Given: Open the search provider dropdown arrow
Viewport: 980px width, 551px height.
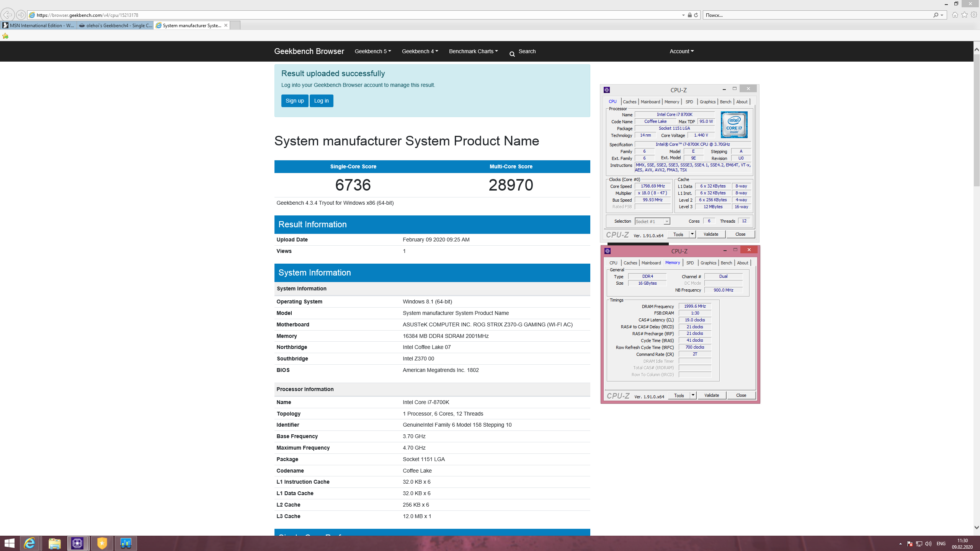Looking at the screenshot, I should point(942,15).
